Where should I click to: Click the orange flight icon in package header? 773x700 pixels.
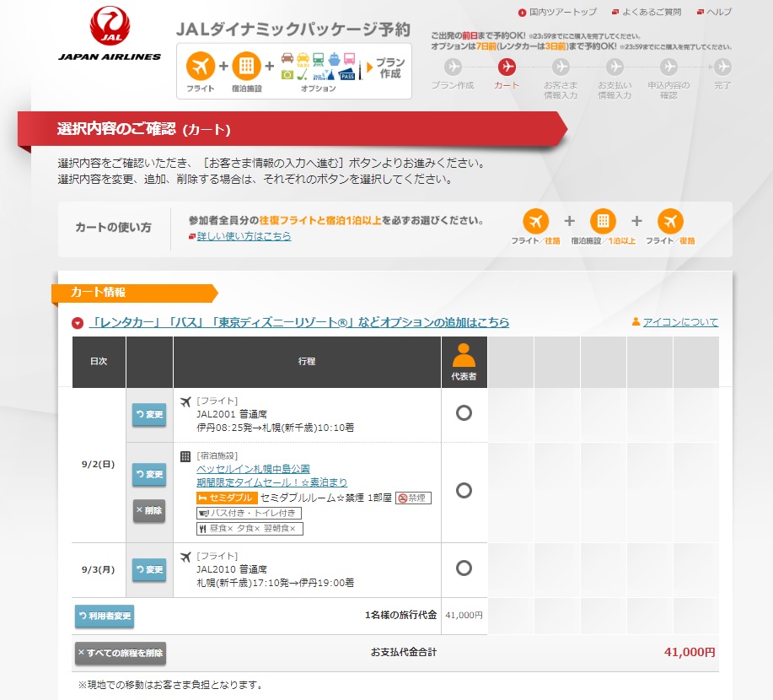click(200, 66)
